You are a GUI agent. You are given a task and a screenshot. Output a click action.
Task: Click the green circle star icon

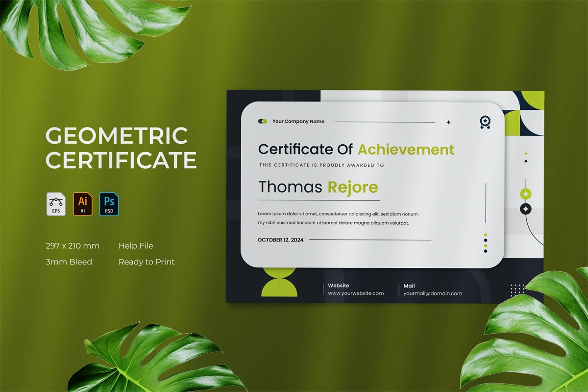click(x=526, y=194)
